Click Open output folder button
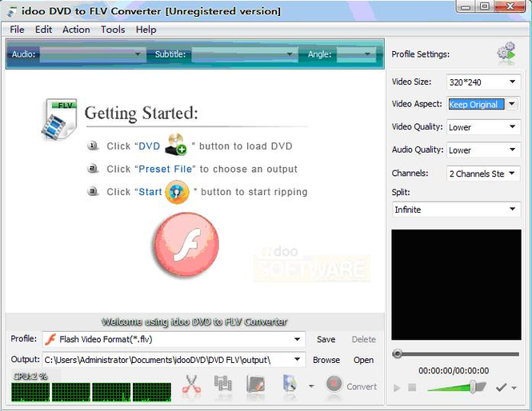 tap(363, 360)
